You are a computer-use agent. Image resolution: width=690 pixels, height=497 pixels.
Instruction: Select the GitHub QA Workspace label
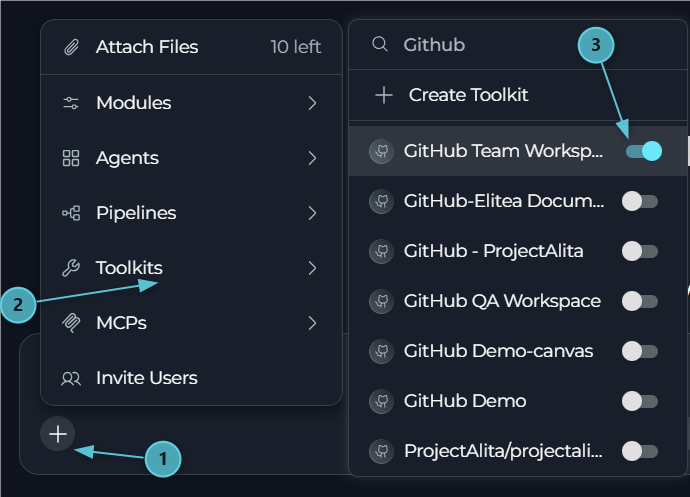tap(502, 301)
